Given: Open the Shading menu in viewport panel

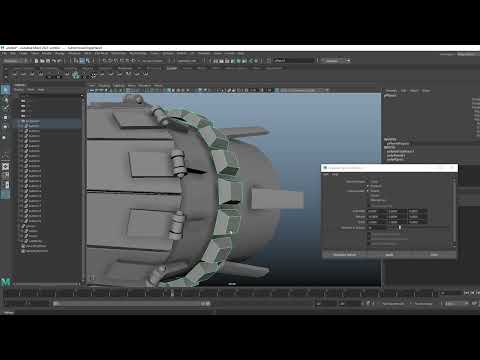Looking at the screenshot, I should click(104, 86).
